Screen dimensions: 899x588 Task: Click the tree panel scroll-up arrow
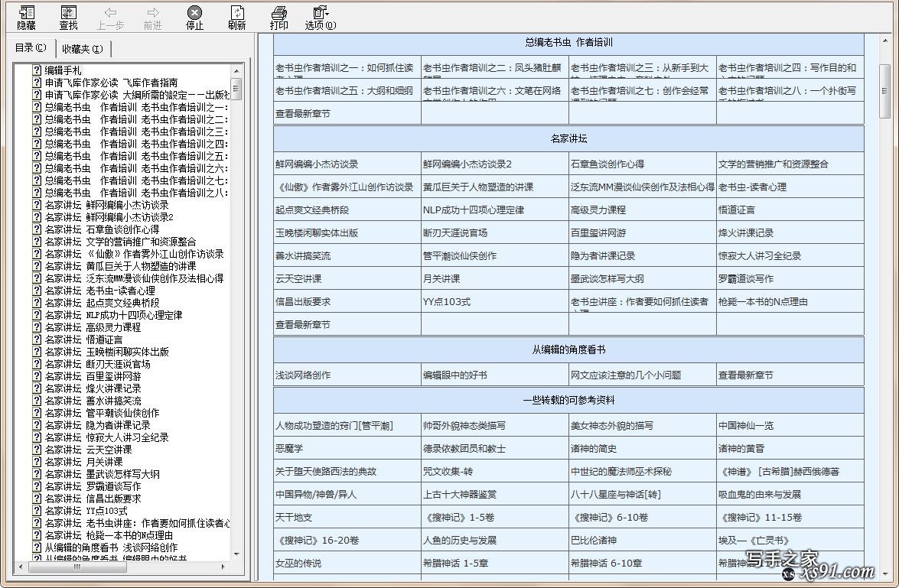click(236, 70)
